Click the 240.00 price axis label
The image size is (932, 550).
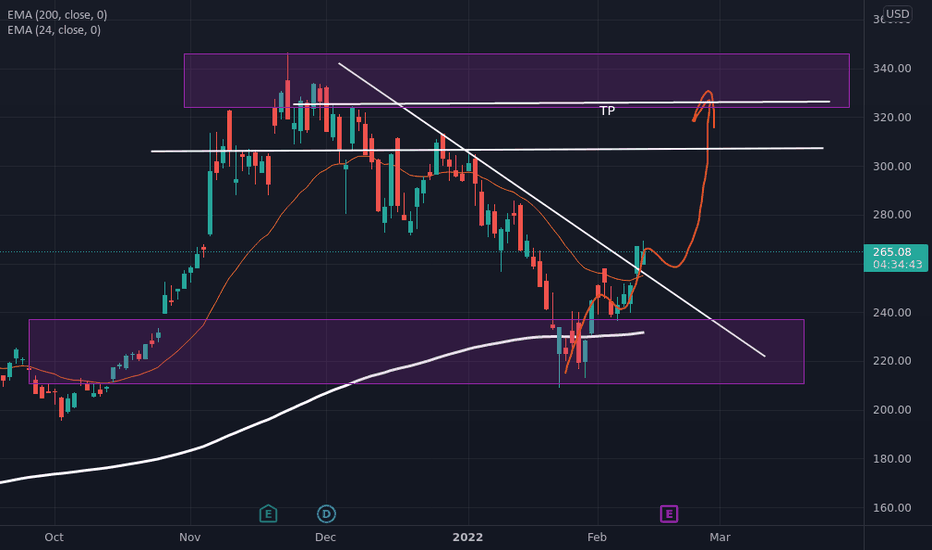[892, 312]
